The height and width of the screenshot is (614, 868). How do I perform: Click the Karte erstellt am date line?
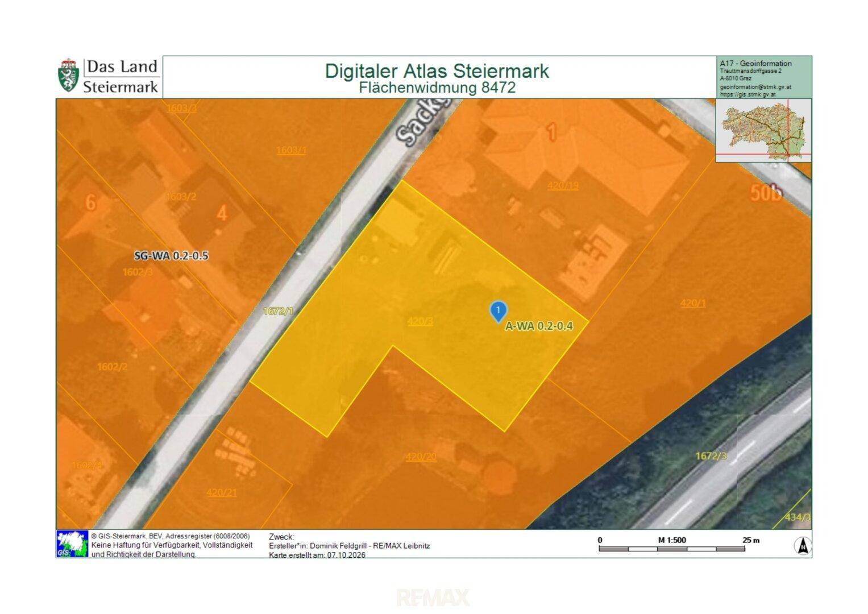pyautogui.click(x=317, y=555)
